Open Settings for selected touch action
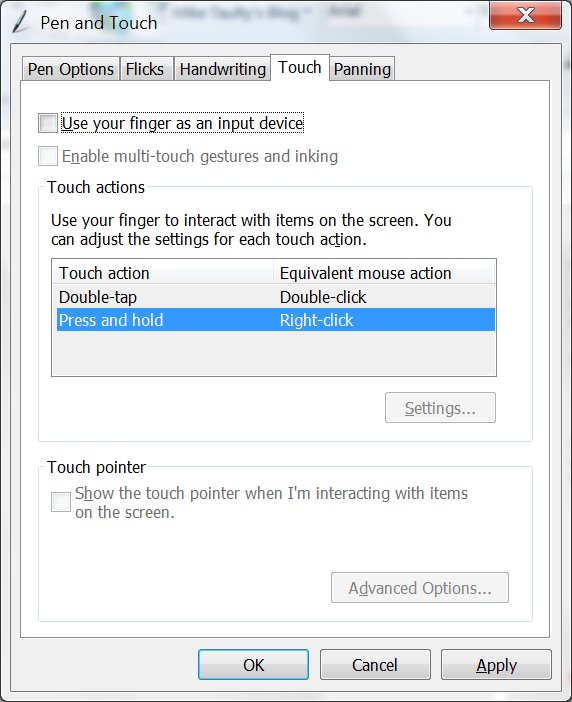 440,408
